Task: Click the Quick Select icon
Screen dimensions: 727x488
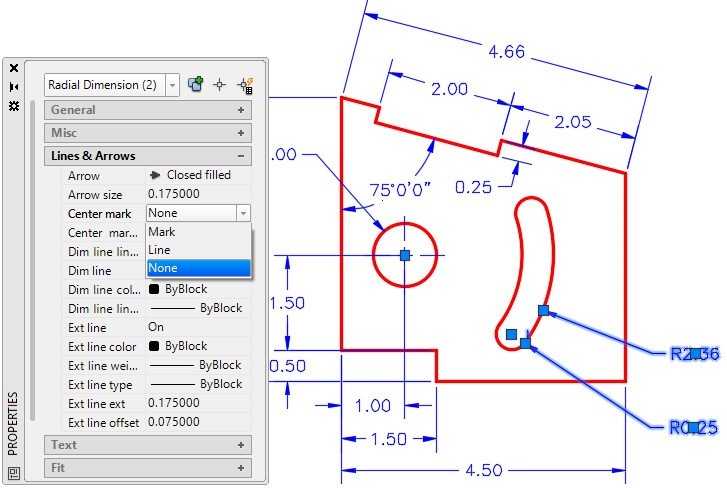Action: click(243, 85)
